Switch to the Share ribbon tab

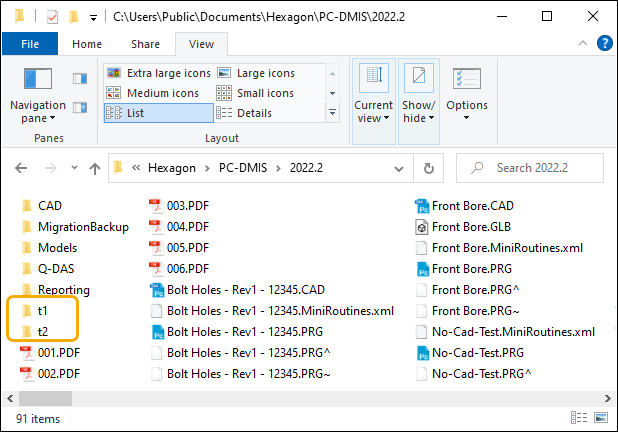[x=145, y=44]
